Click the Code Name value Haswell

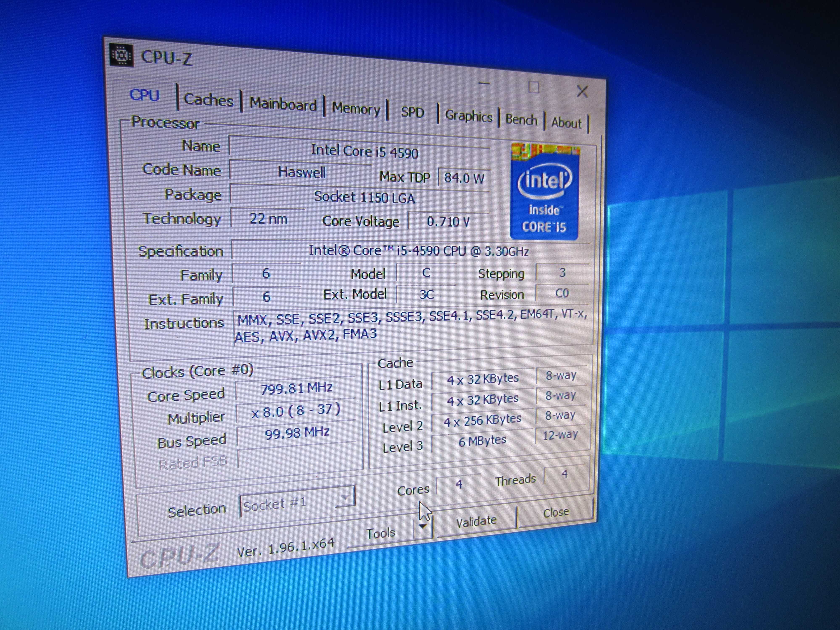point(301,172)
